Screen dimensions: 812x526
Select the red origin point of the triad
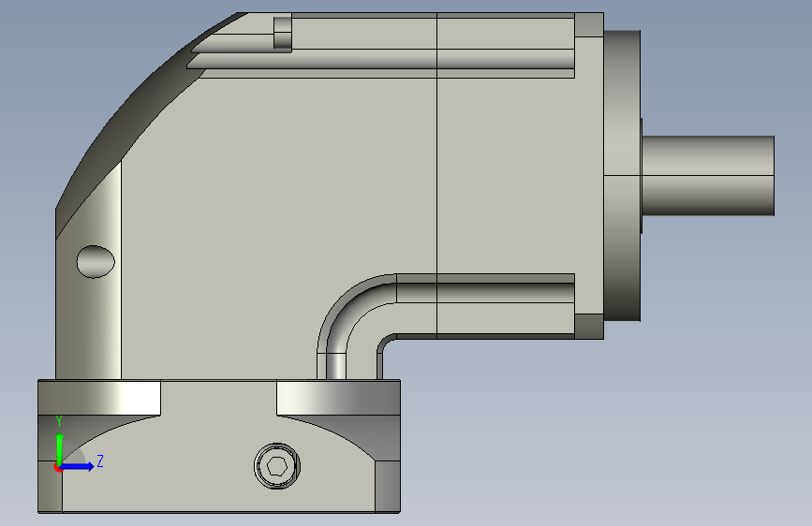coord(58,467)
